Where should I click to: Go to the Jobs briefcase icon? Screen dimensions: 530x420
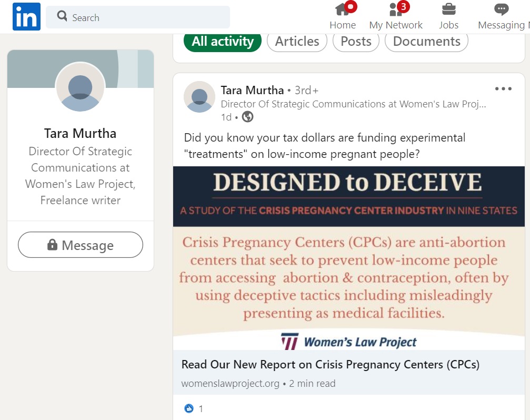(448, 9)
